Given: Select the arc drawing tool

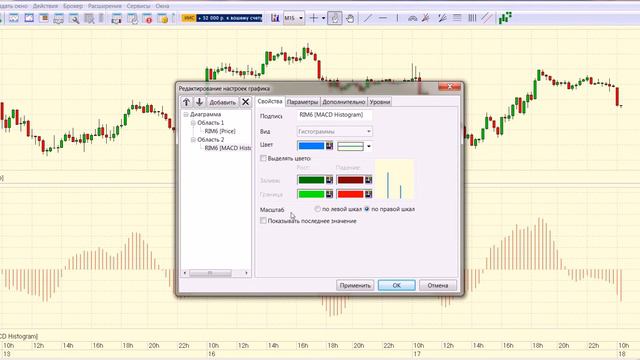Looking at the screenshot, I should pos(412,18).
